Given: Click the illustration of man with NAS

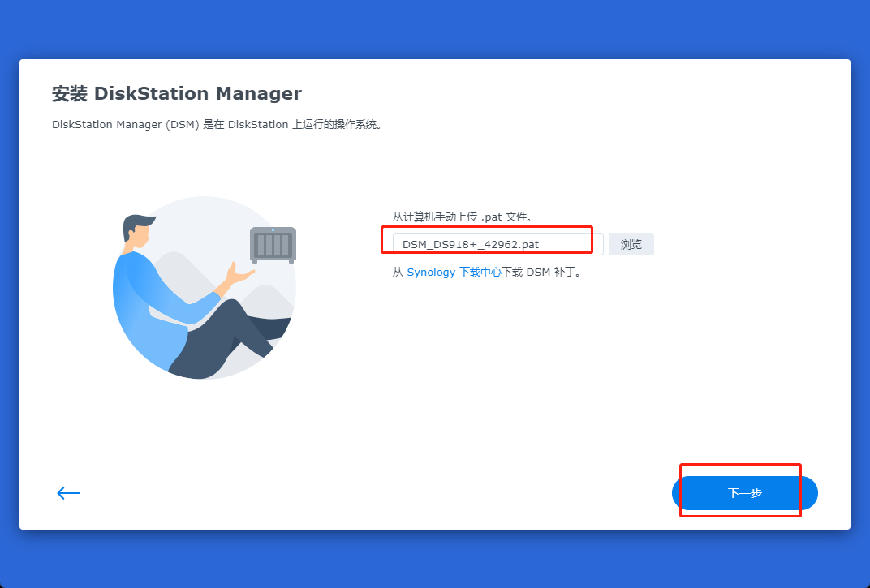Looking at the screenshot, I should coord(205,287).
